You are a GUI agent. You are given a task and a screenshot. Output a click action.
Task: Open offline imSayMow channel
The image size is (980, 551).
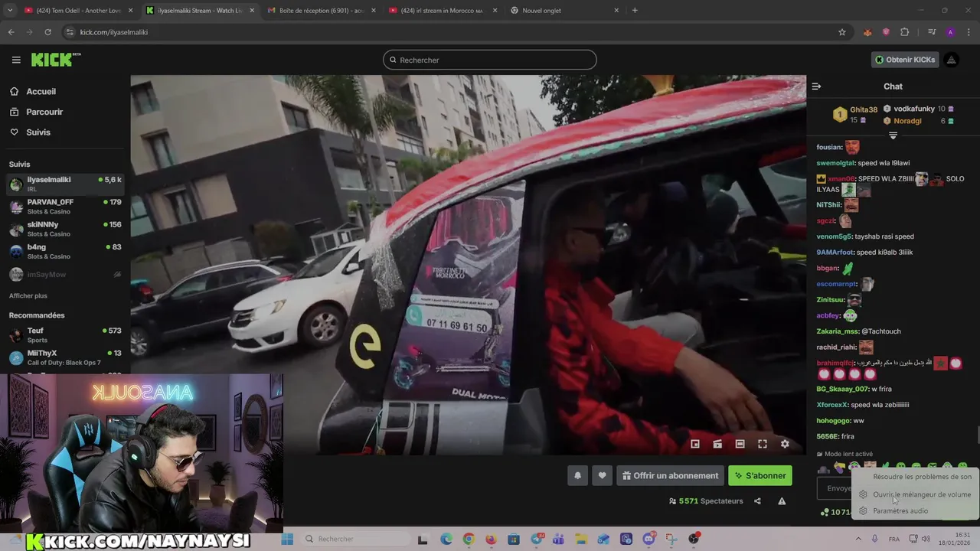tap(65, 274)
